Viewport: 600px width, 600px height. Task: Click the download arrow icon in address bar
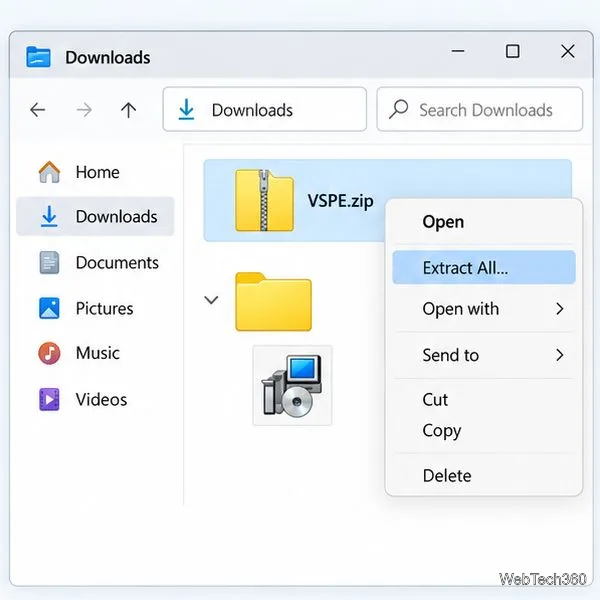click(186, 109)
